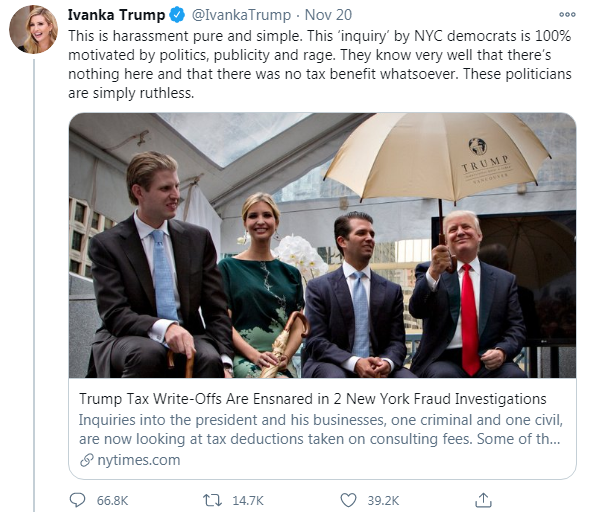590x512 pixels.
Task: Click the tweet body text
Action: 320,64
